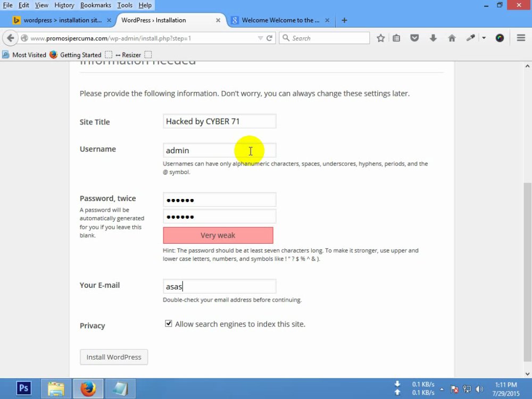Screen dimensions: 532x399
Task: Close the 'Welcome Welcome to the...' tab
Action: tap(327, 20)
